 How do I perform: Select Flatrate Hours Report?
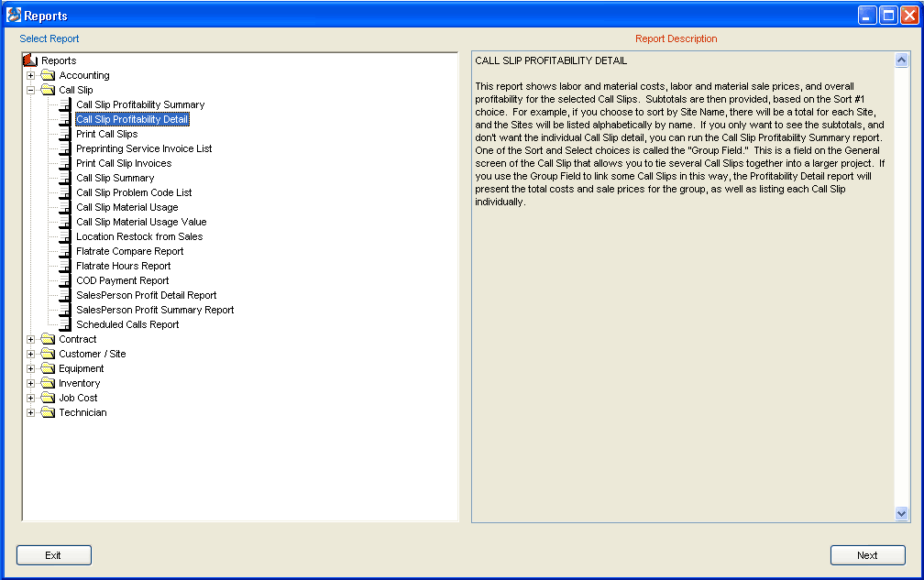123,266
